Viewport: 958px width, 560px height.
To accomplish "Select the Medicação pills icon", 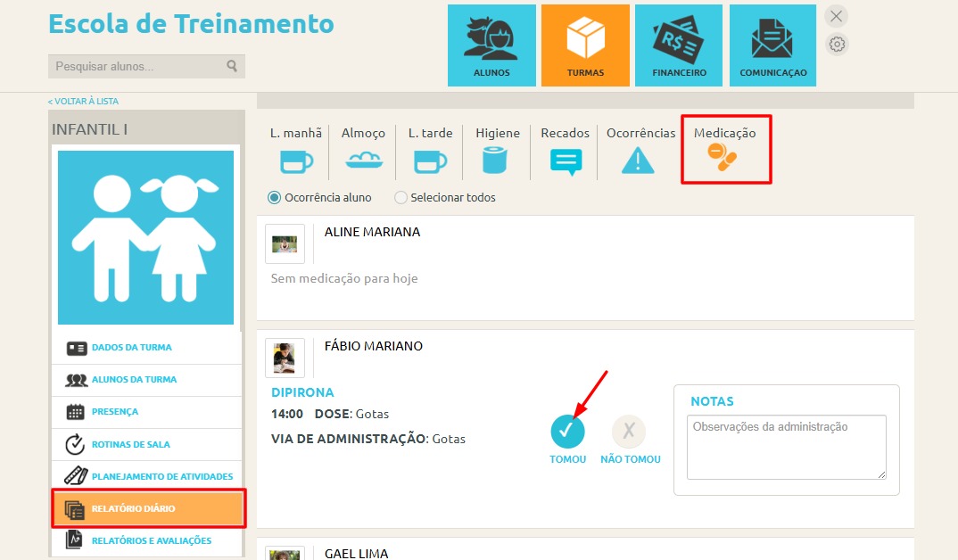I will pyautogui.click(x=723, y=157).
